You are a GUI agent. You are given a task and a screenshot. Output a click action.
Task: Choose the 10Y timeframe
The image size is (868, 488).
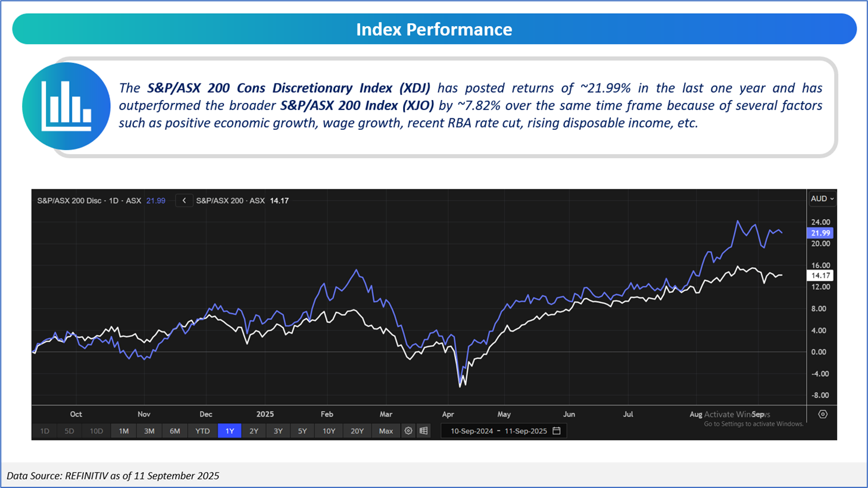(x=329, y=431)
